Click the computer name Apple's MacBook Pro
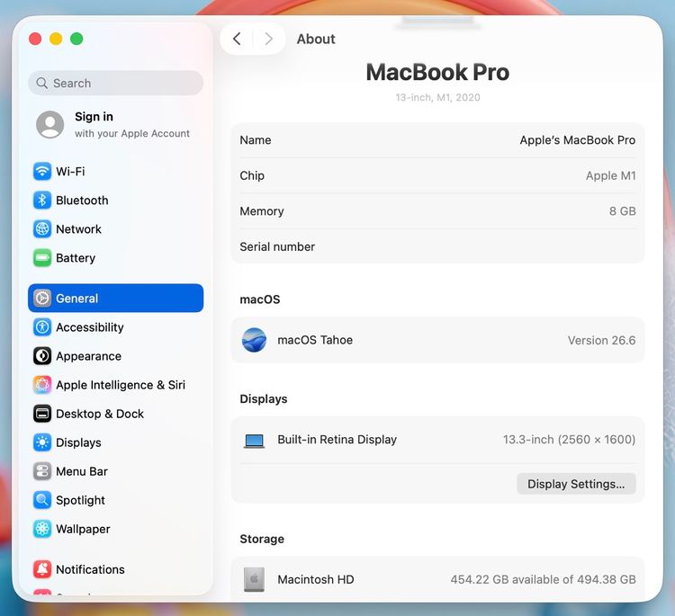Viewport: 675px width, 616px height. [577, 139]
